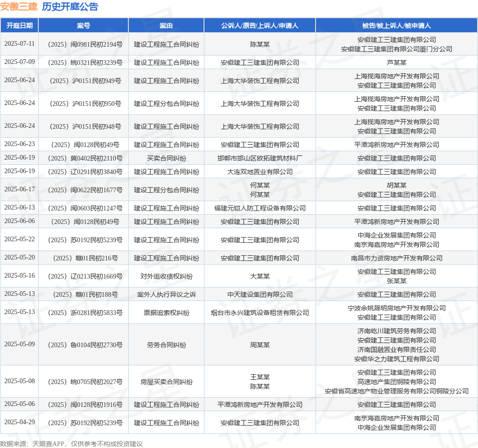The width and height of the screenshot is (478, 448).
Task: Click the '历史开庭公告' heading
Action: click(70, 7)
